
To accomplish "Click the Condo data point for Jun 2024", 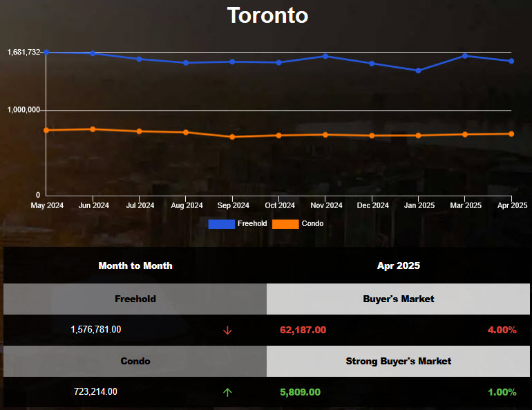I will pyautogui.click(x=93, y=129).
